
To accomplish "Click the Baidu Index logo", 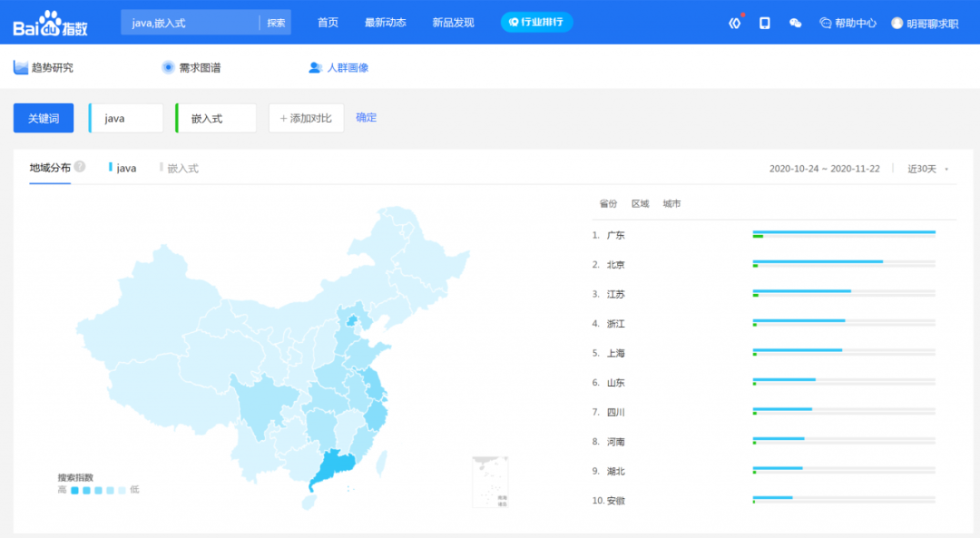I will click(50, 23).
